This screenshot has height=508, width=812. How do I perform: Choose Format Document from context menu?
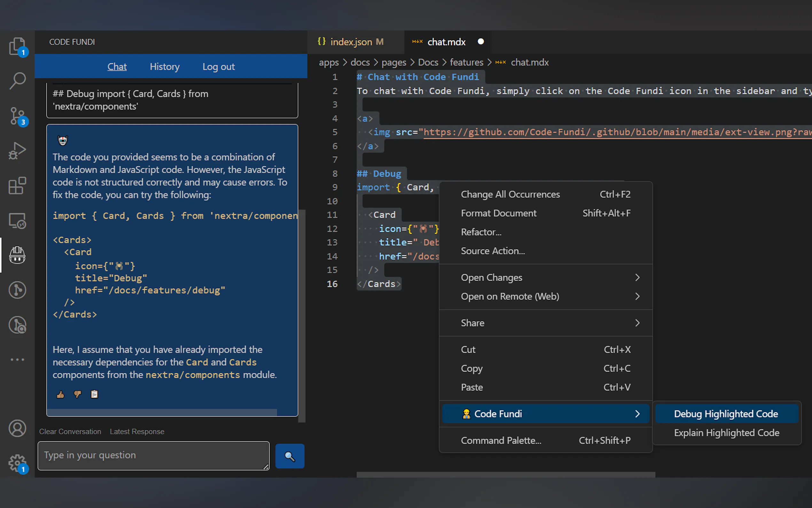545,213
